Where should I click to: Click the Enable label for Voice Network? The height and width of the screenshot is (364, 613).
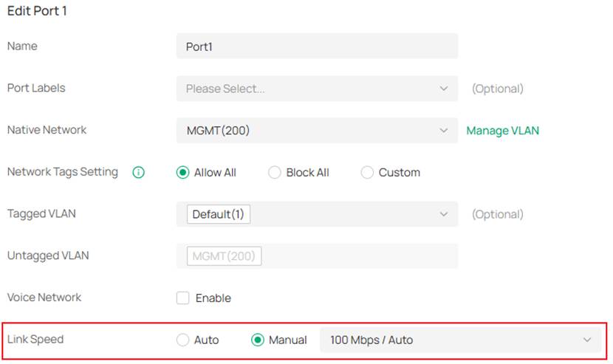click(213, 298)
